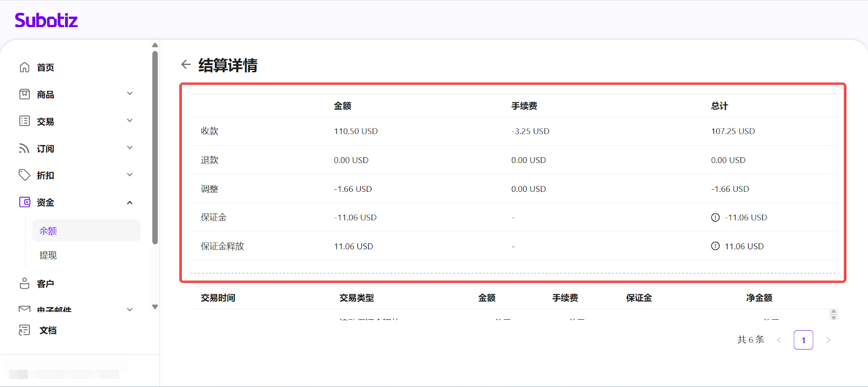Screen dimensions: 868x387
Task: Click the 订阅 subscription feed icon
Action: tap(24, 149)
